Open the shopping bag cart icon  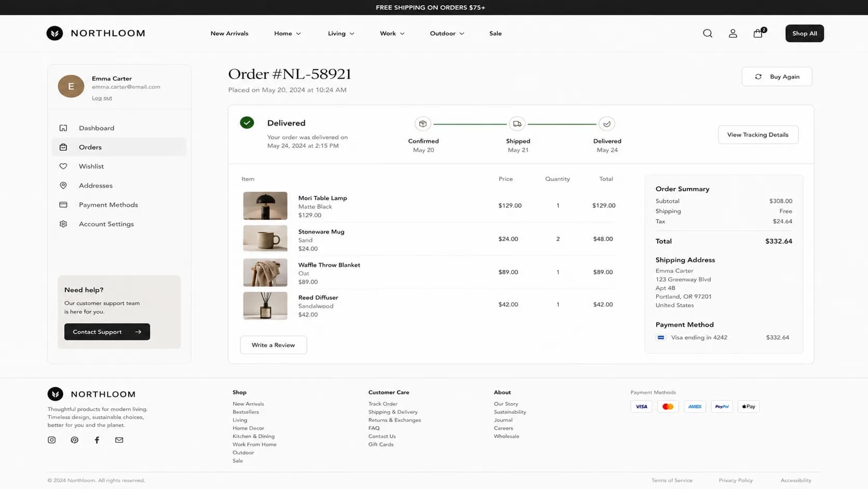tap(758, 33)
